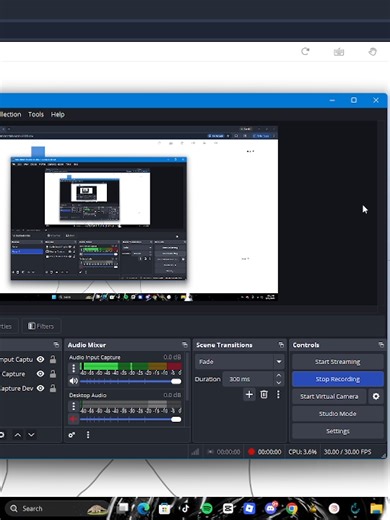Open Google Chrome from the taskbar

tap(292, 509)
